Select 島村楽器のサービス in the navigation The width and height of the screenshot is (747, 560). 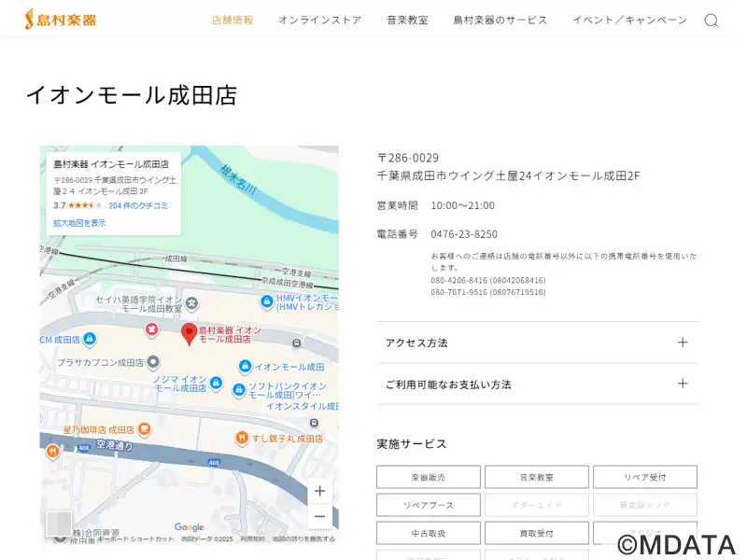500,20
